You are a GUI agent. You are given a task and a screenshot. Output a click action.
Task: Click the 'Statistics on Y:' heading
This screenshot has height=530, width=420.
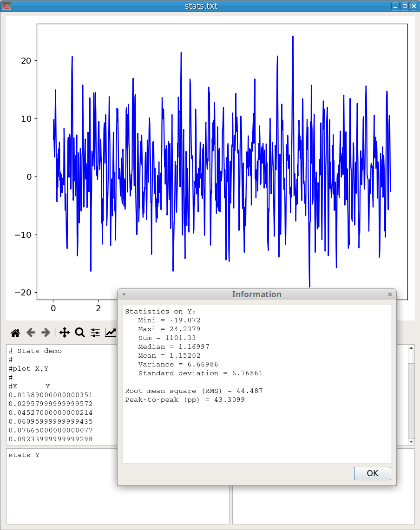tap(160, 311)
